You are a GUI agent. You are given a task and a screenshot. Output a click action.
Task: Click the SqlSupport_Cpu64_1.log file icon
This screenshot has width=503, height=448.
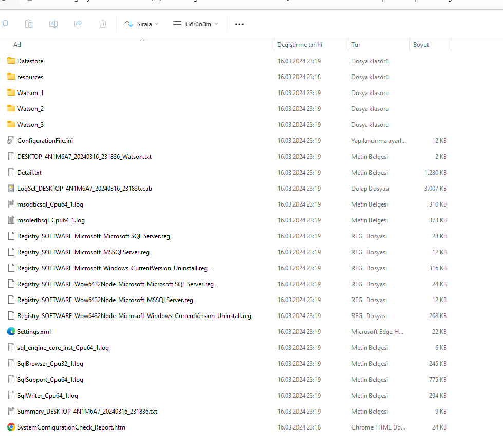coord(11,379)
